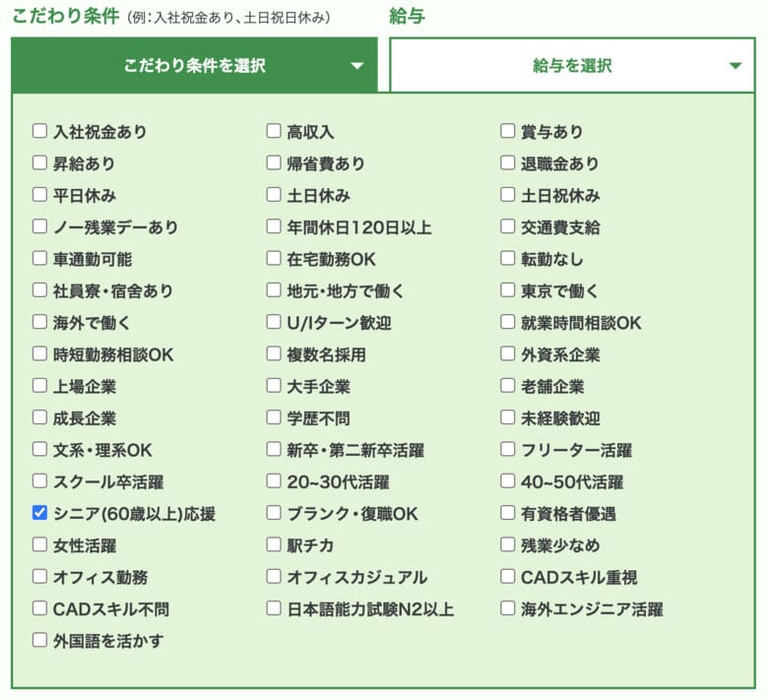768x700 pixels.
Task: Tick the CADスキル重視 checkbox
Action: pos(507,577)
